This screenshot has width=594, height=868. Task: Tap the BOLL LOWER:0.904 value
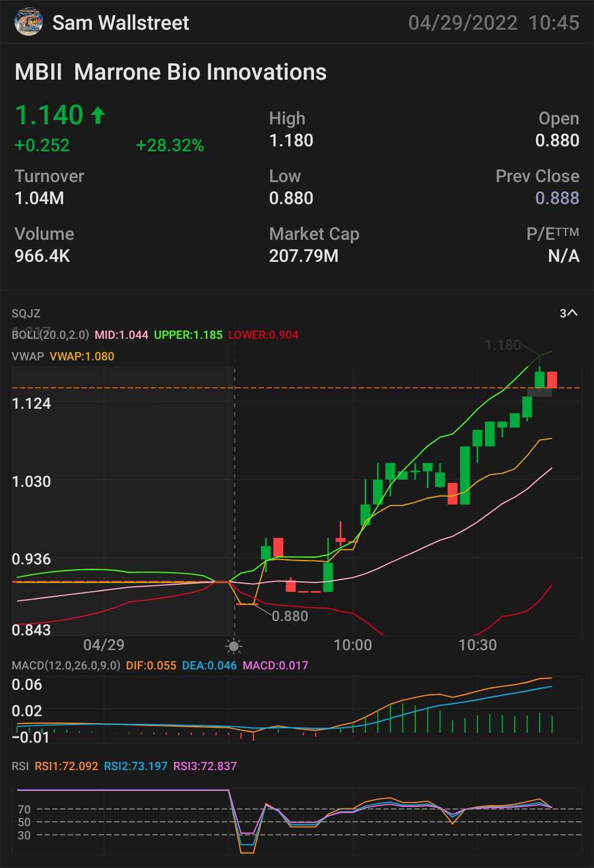click(x=263, y=335)
